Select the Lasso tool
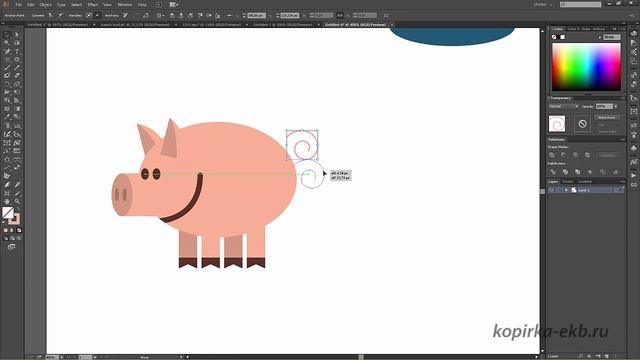The image size is (640, 360). [x=17, y=43]
